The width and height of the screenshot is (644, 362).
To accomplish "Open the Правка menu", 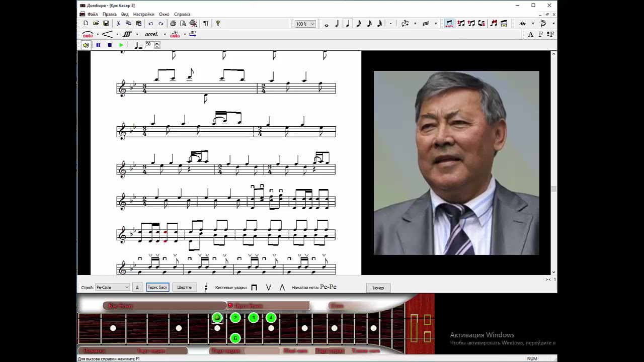I will click(109, 14).
